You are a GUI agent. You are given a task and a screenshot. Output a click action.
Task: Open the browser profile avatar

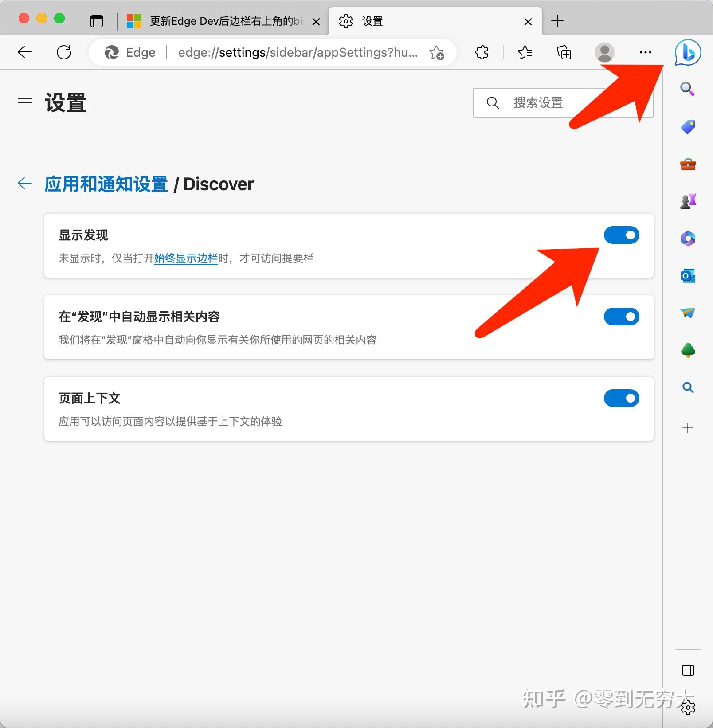(x=604, y=52)
